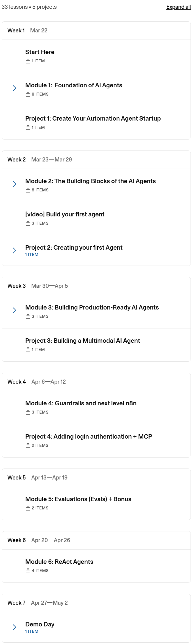
Task: Open the 1 ITEM link under Project 2
Action: [32, 255]
